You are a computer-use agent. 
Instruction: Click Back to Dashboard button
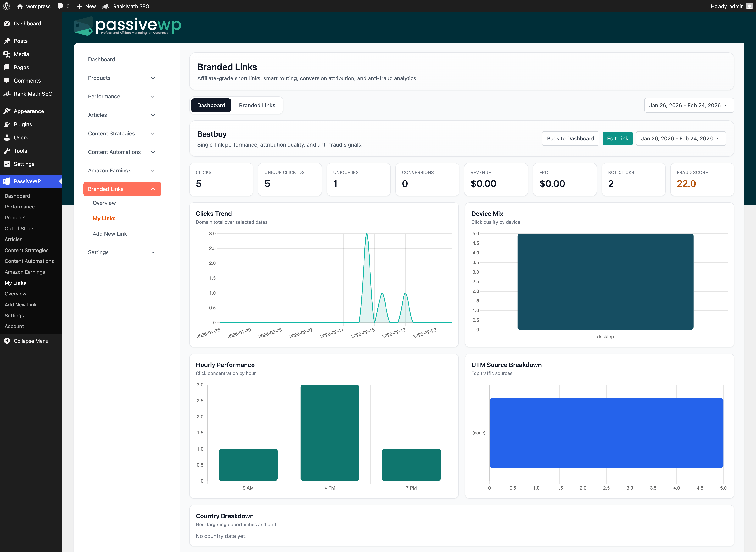click(x=570, y=138)
